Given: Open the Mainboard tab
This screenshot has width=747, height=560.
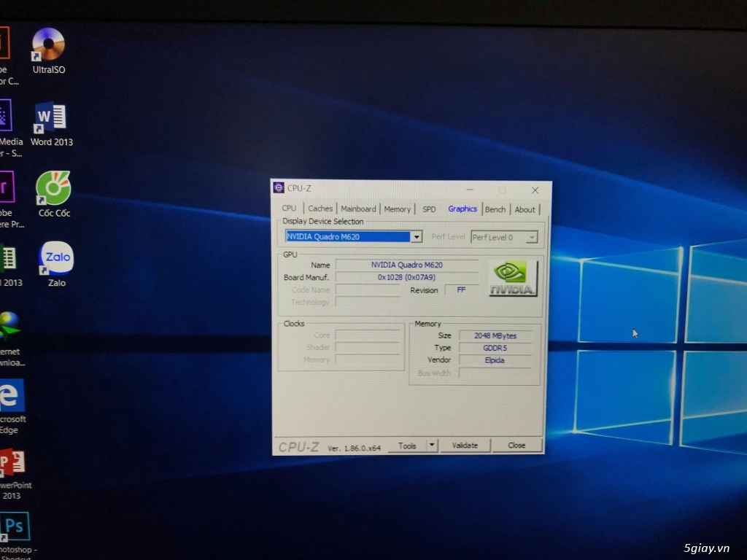Looking at the screenshot, I should tap(358, 209).
